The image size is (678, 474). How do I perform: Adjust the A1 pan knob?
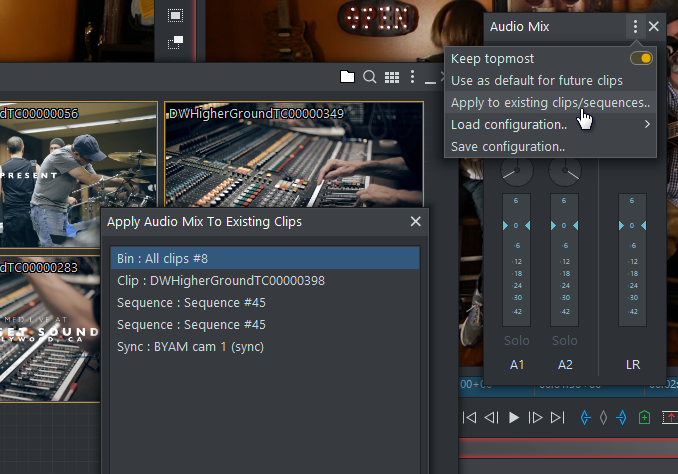[517, 170]
